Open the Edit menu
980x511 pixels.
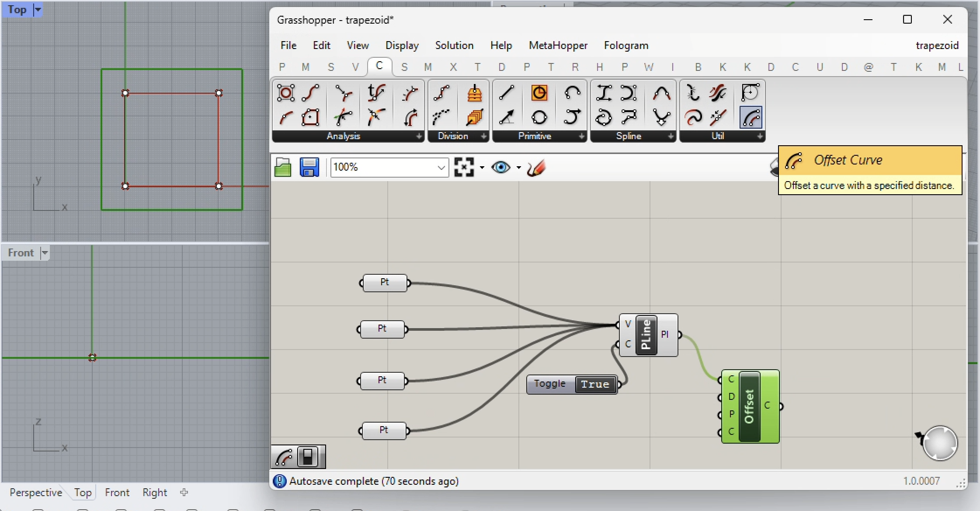pos(322,45)
